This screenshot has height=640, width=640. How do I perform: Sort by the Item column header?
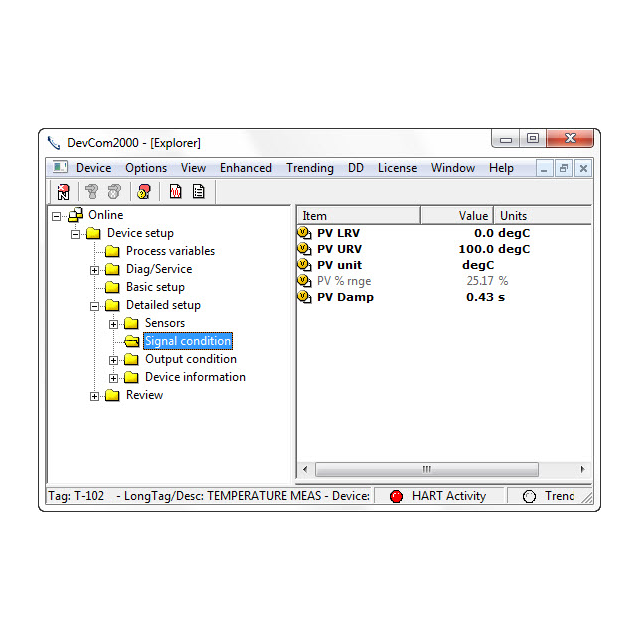[359, 216]
